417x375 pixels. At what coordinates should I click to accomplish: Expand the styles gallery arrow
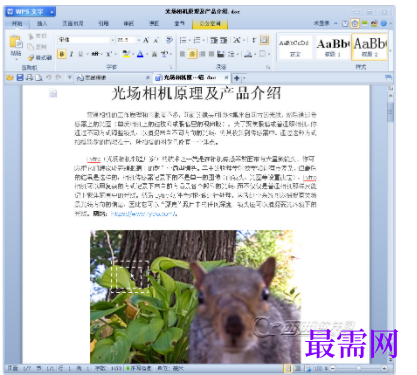pos(390,51)
